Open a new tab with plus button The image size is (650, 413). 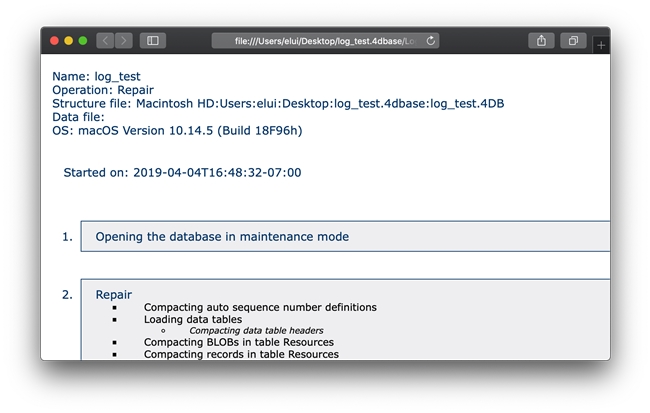point(601,45)
